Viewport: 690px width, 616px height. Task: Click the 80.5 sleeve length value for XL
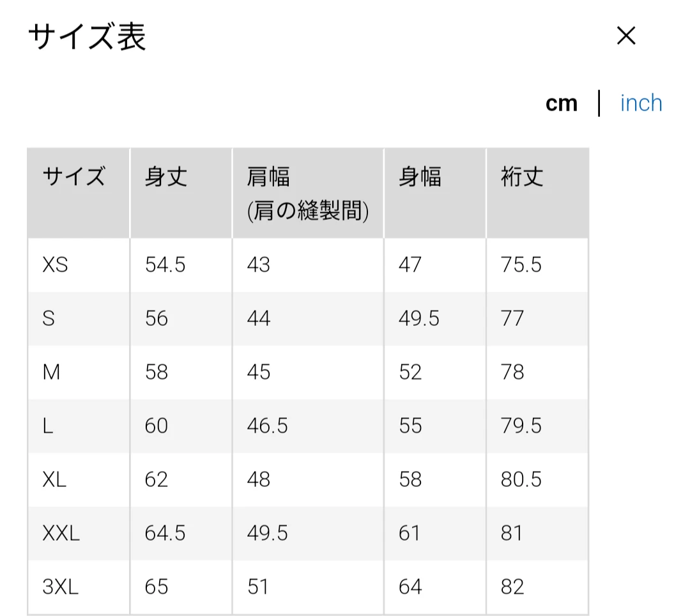click(x=521, y=480)
